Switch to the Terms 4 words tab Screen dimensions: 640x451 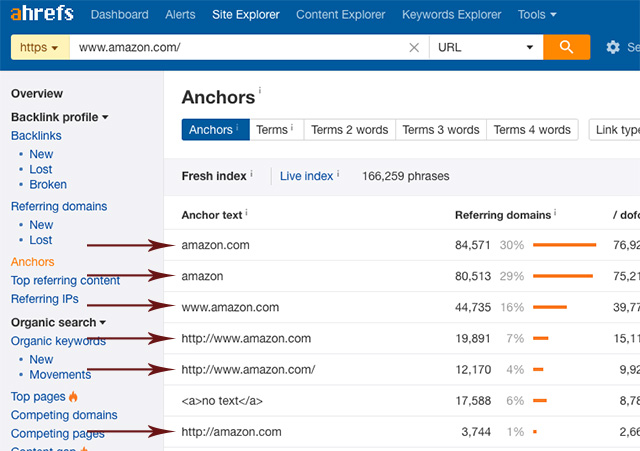pos(532,130)
